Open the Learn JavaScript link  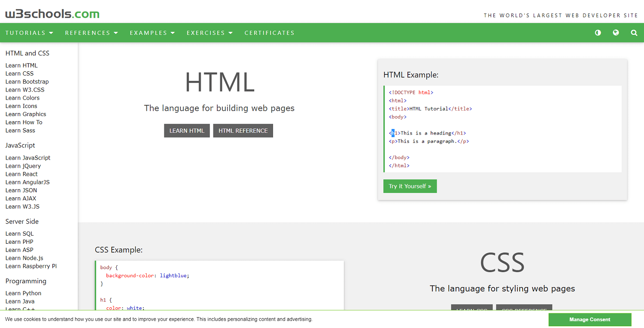pyautogui.click(x=28, y=157)
